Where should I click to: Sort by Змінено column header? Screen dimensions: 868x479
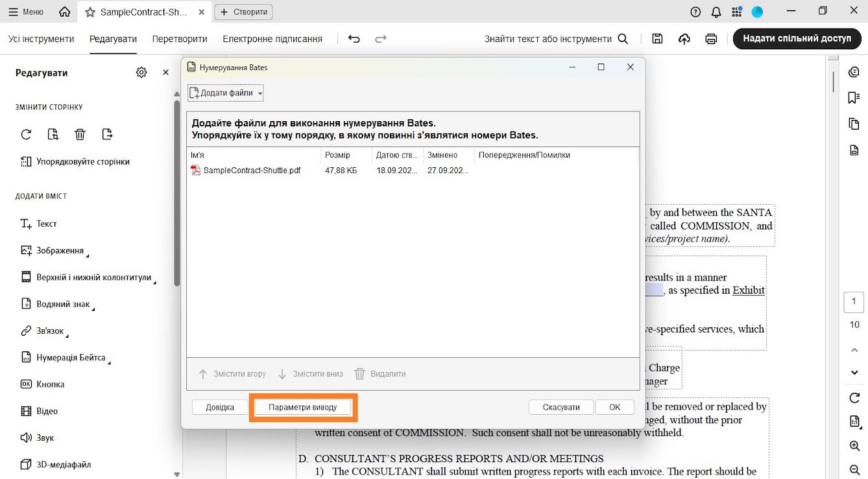point(448,155)
